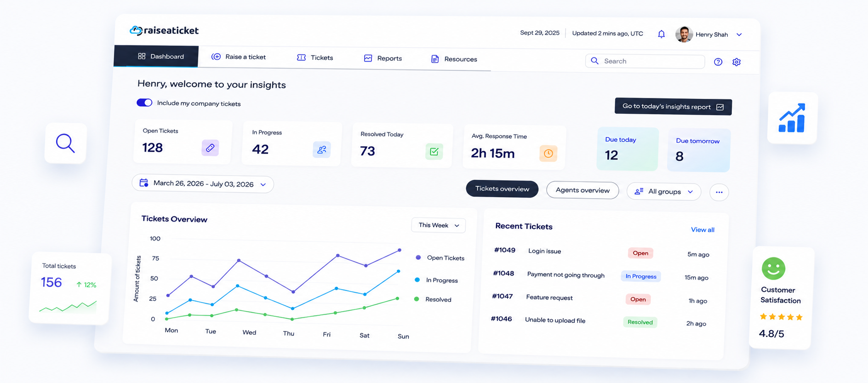Click into the Search field

click(x=645, y=61)
